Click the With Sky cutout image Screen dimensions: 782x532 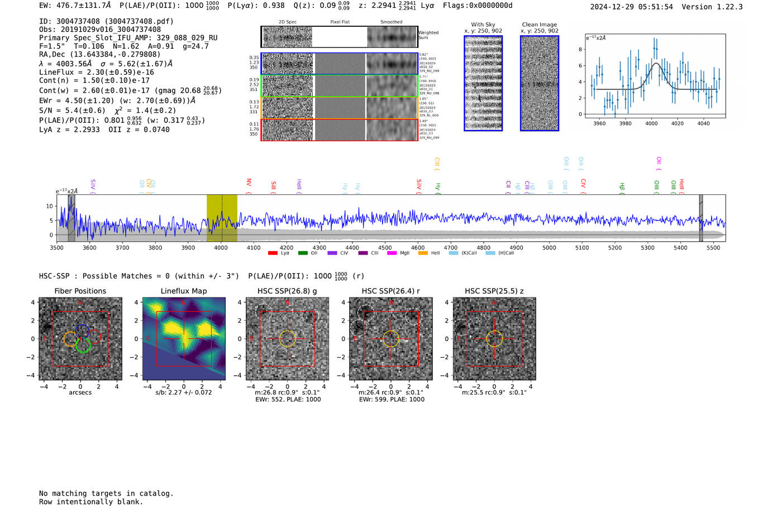pyautogui.click(x=483, y=83)
